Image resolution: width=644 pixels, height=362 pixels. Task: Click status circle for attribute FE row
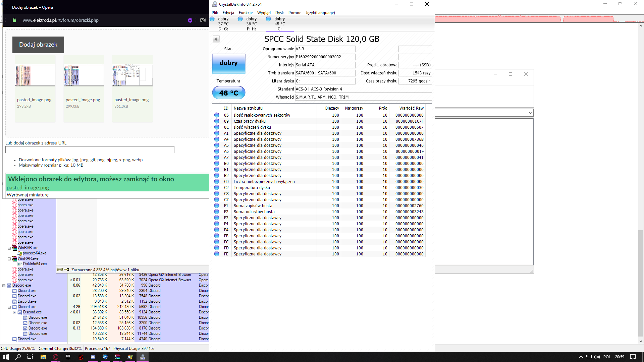[x=217, y=254]
